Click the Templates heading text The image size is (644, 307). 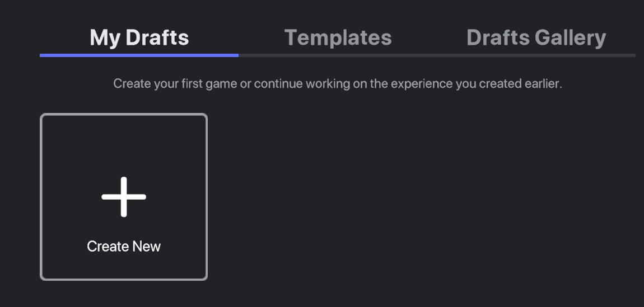coord(338,37)
